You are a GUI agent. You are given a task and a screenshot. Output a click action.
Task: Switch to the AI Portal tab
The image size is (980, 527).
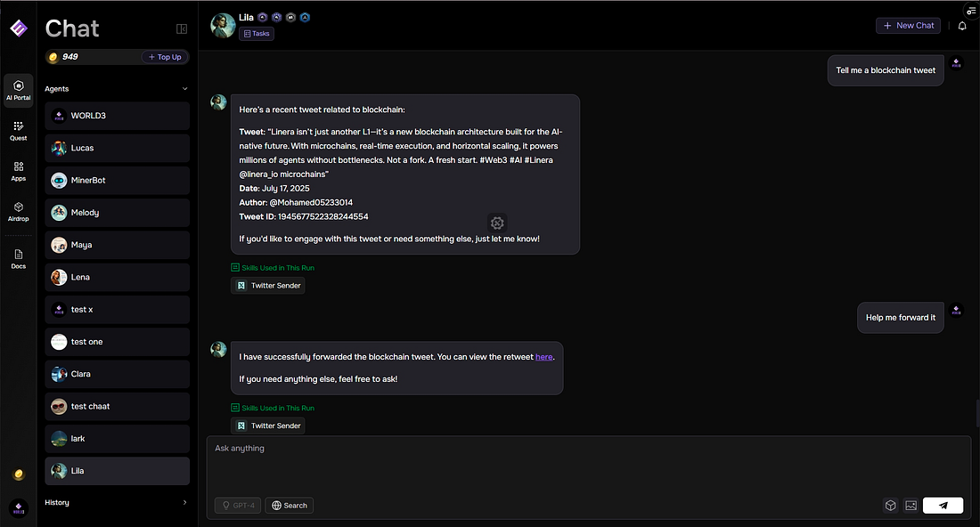tap(19, 90)
